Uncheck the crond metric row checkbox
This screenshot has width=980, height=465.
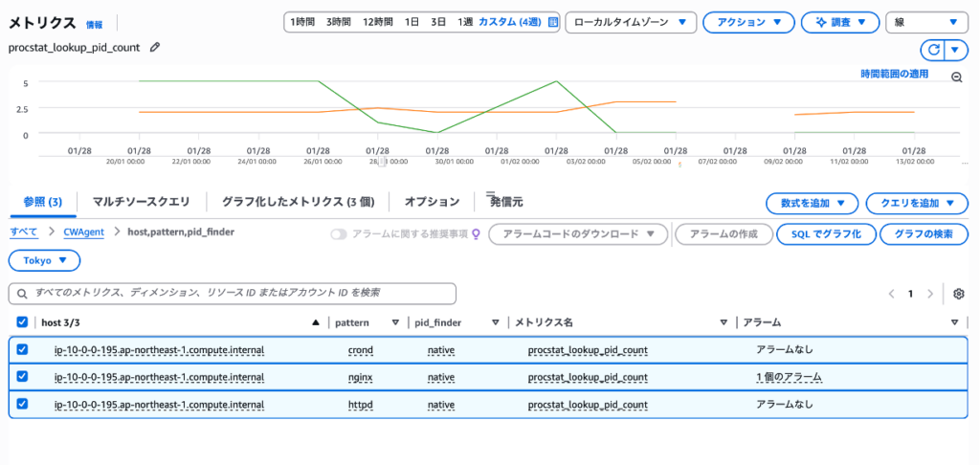22,350
